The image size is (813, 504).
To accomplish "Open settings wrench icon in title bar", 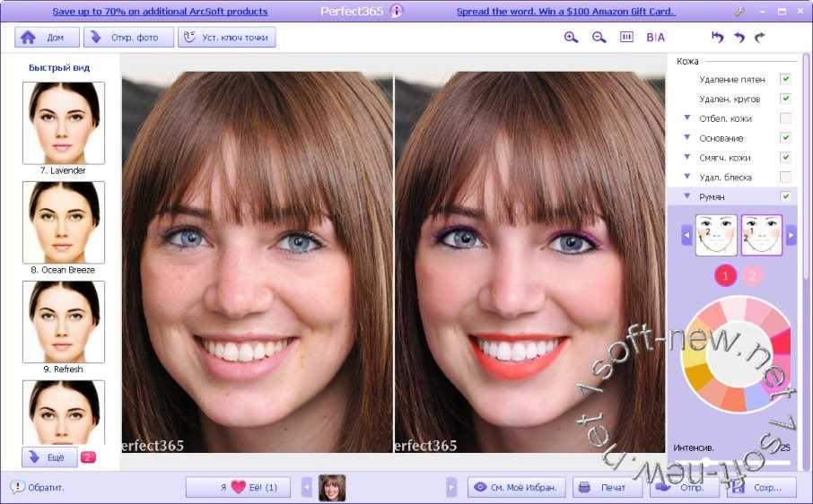I will (739, 12).
